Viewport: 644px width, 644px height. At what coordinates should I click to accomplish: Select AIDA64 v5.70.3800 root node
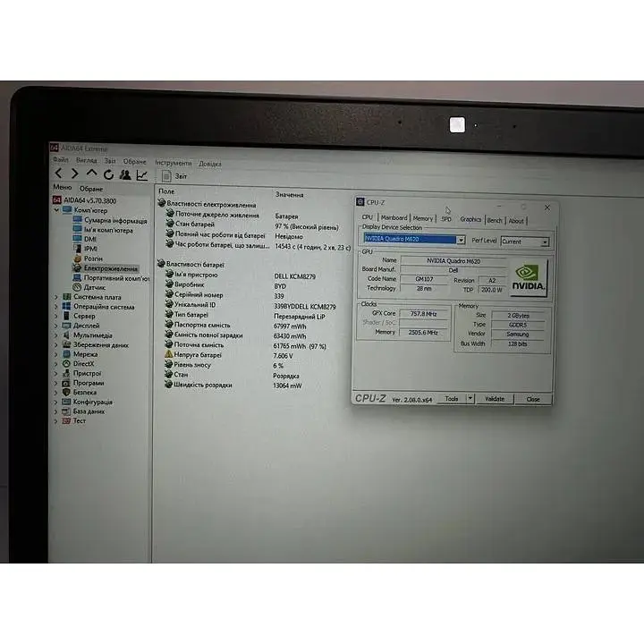pos(85,200)
